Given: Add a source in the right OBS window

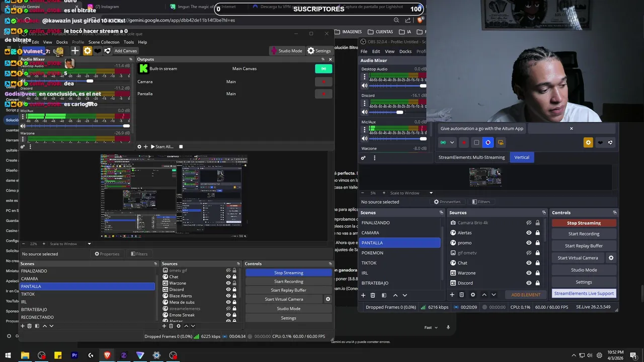Looking at the screenshot, I should pos(452,295).
